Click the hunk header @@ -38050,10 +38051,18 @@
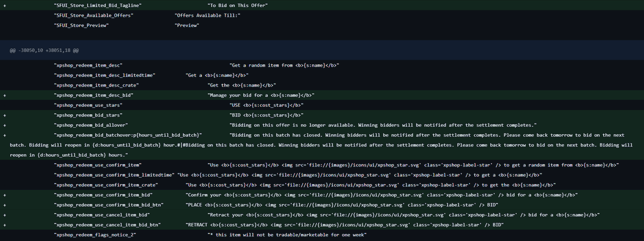 (x=45, y=50)
